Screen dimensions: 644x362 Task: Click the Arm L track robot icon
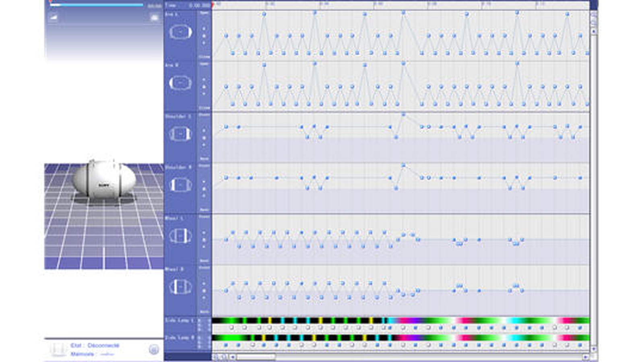180,32
